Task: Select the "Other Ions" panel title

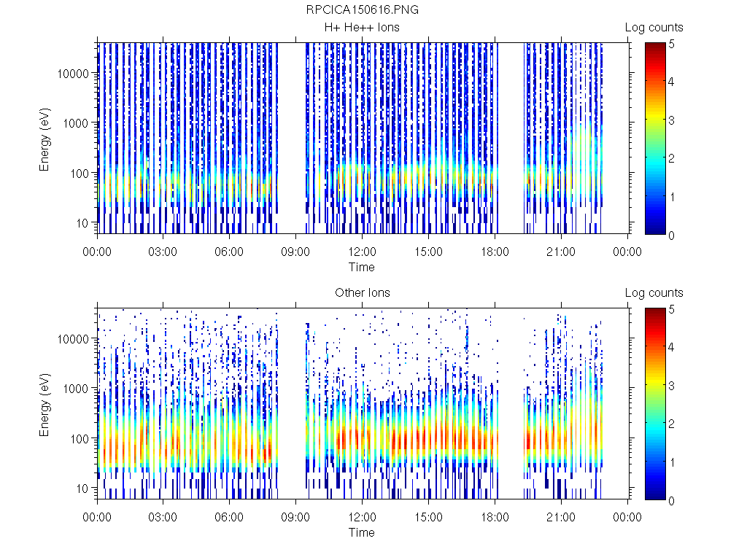Action: point(362,293)
